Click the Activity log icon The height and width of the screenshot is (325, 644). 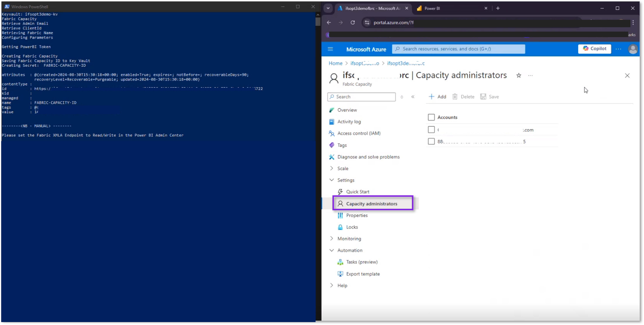click(x=332, y=122)
